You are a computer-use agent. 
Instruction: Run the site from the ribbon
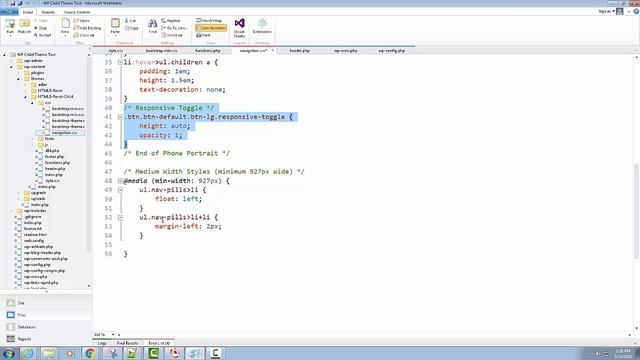coord(10,27)
